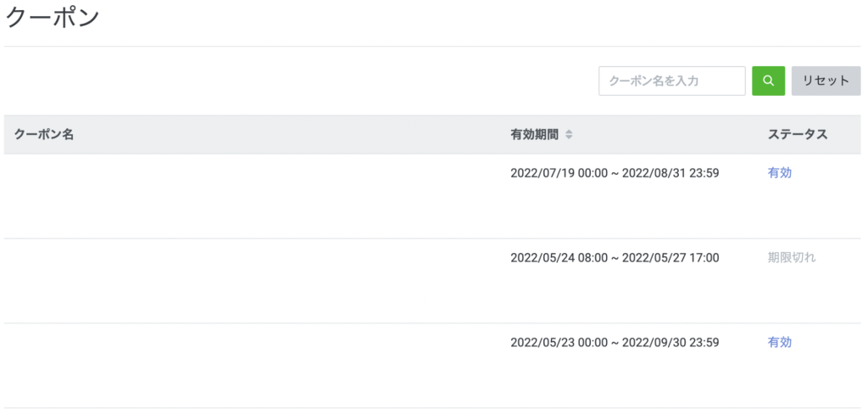Click the 期限切れ status label
Screen dimensions: 868x415
[792, 258]
